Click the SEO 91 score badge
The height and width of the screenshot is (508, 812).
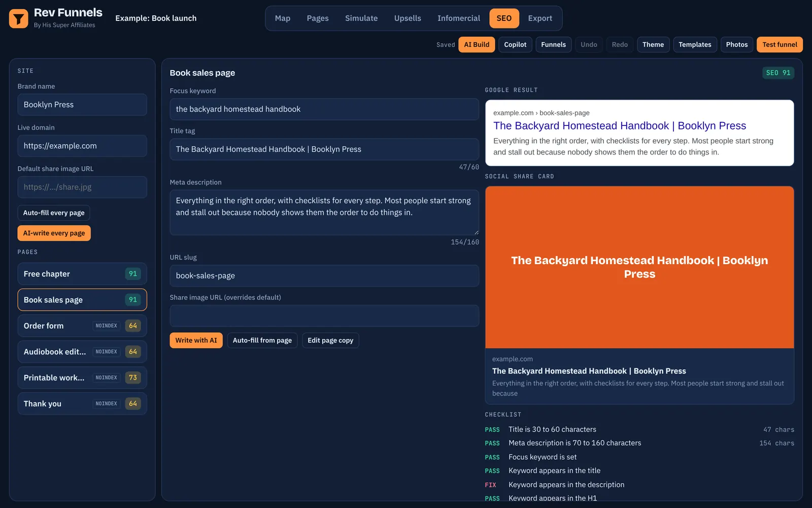778,73
